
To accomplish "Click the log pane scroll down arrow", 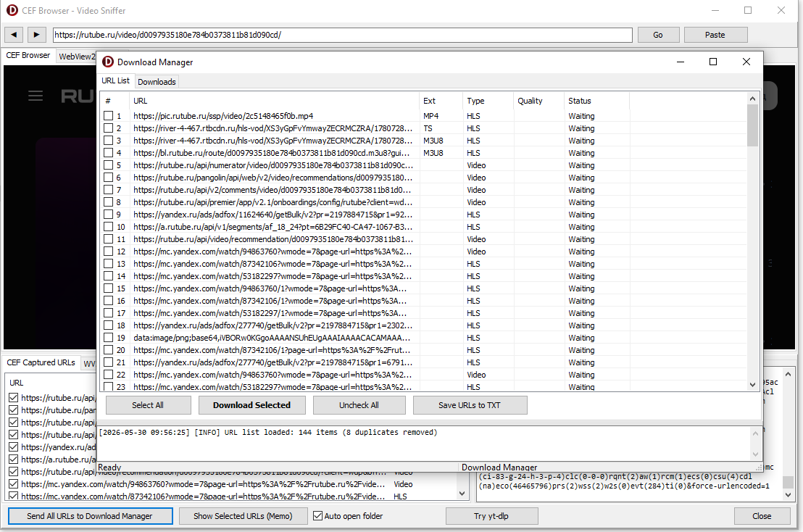I will pos(755,454).
